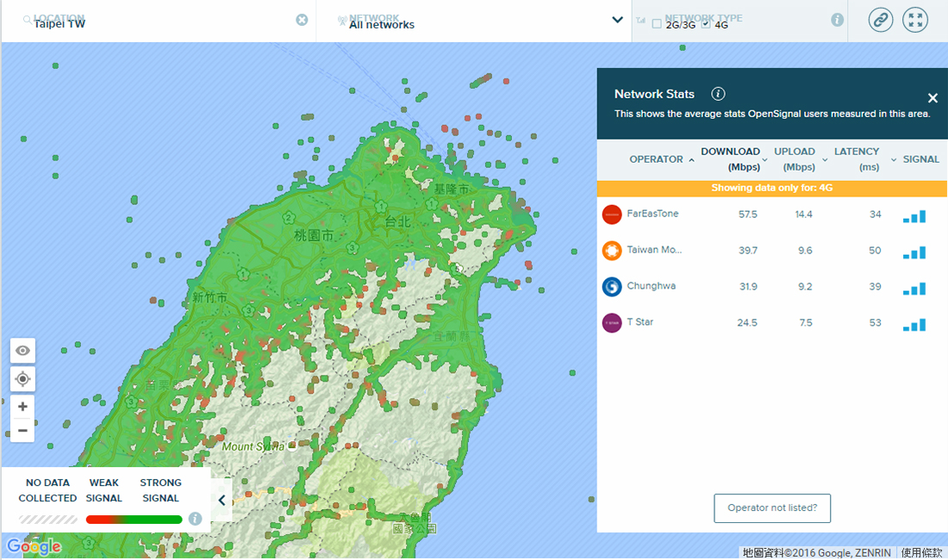The height and width of the screenshot is (560, 948).
Task: Zoom out on the map
Action: pos(22,431)
